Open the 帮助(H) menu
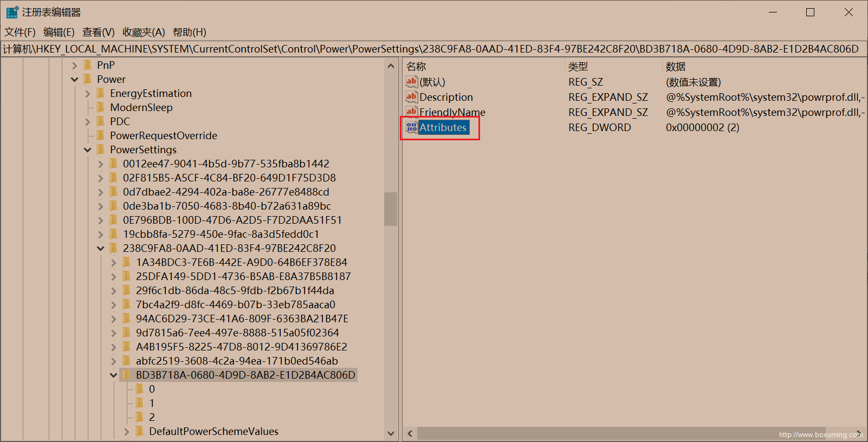Image resolution: width=868 pixels, height=442 pixels. pyautogui.click(x=190, y=32)
